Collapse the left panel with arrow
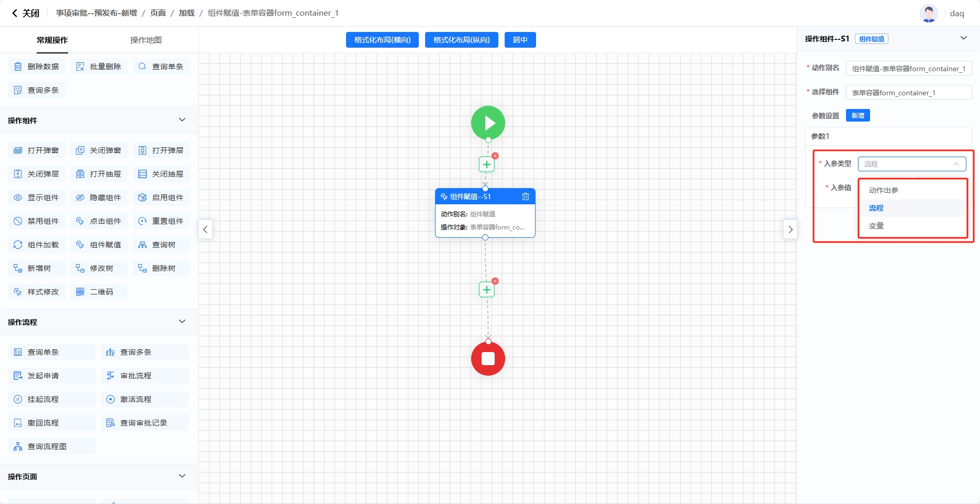Image resolution: width=980 pixels, height=504 pixels. [205, 229]
